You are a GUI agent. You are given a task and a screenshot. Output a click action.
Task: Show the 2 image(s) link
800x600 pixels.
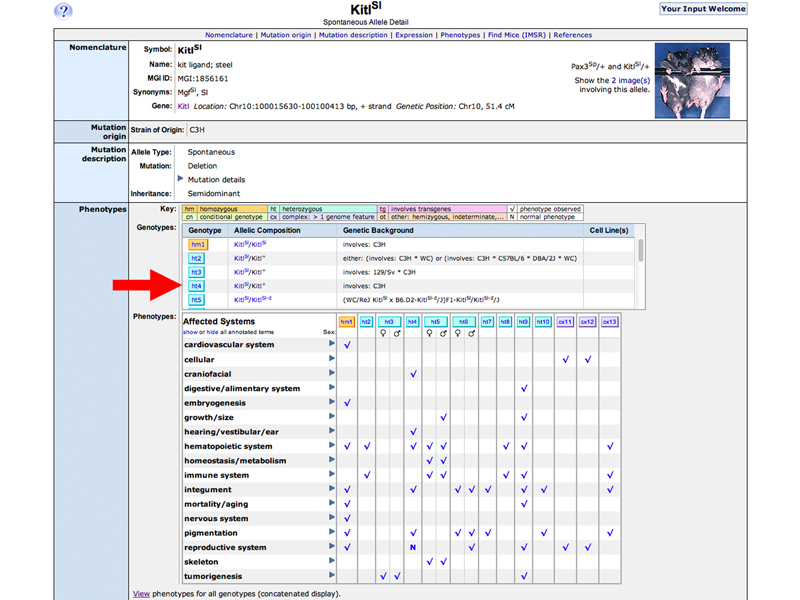[x=631, y=81]
